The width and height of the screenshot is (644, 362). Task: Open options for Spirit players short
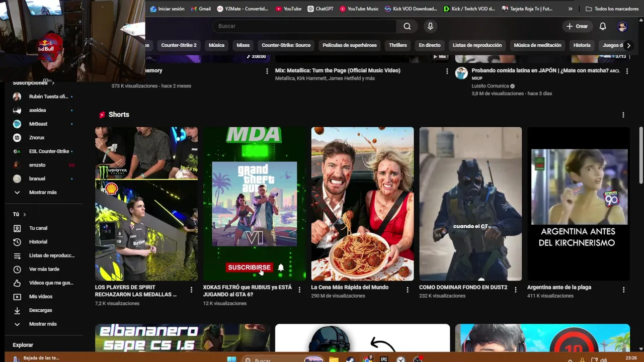191,290
